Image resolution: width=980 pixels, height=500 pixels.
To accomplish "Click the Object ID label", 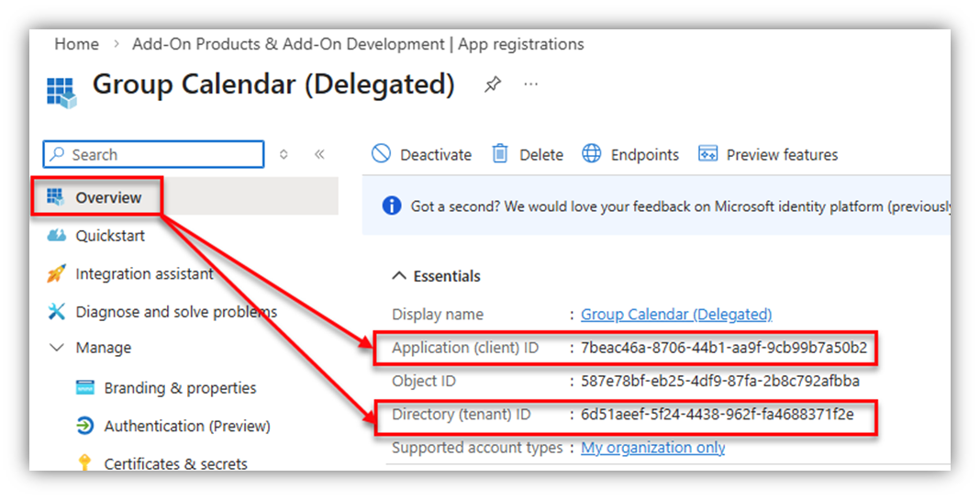I will tap(424, 382).
